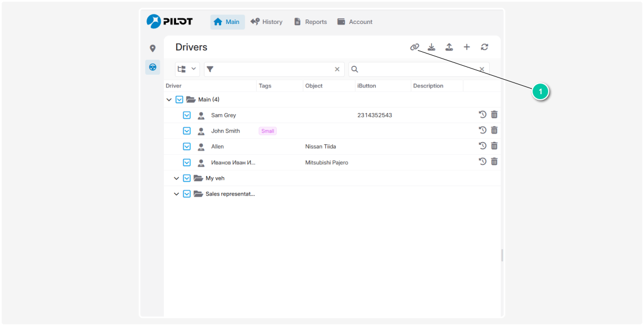Toggle the checkbox next to Allen
The height and width of the screenshot is (326, 644).
click(187, 147)
